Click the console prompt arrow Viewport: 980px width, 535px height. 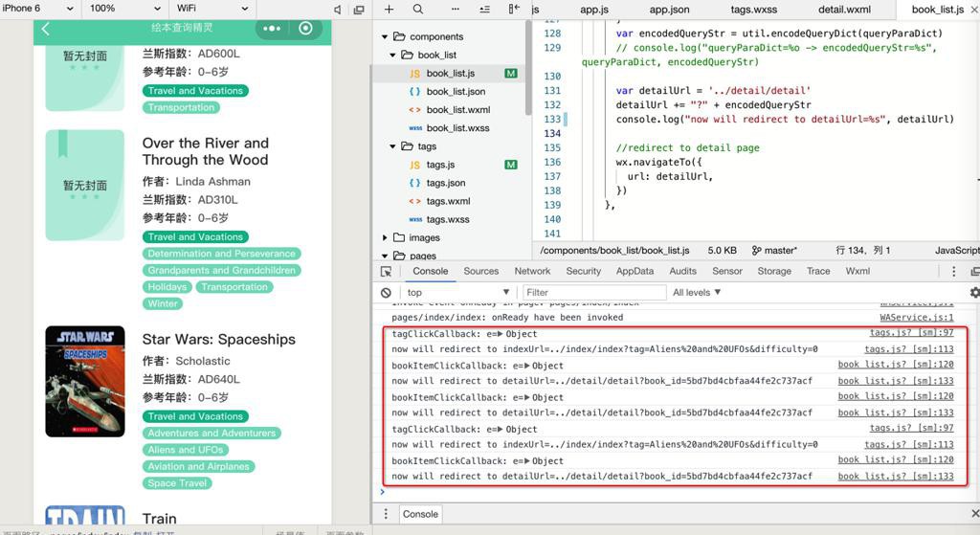tap(383, 492)
